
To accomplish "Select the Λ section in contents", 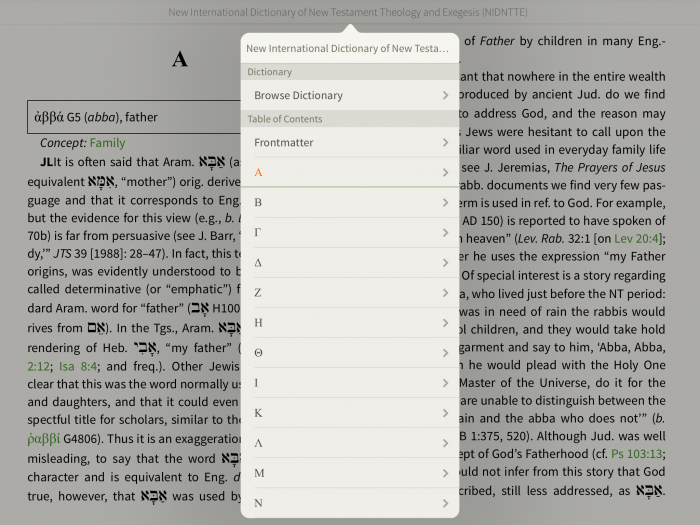I will (x=350, y=443).
